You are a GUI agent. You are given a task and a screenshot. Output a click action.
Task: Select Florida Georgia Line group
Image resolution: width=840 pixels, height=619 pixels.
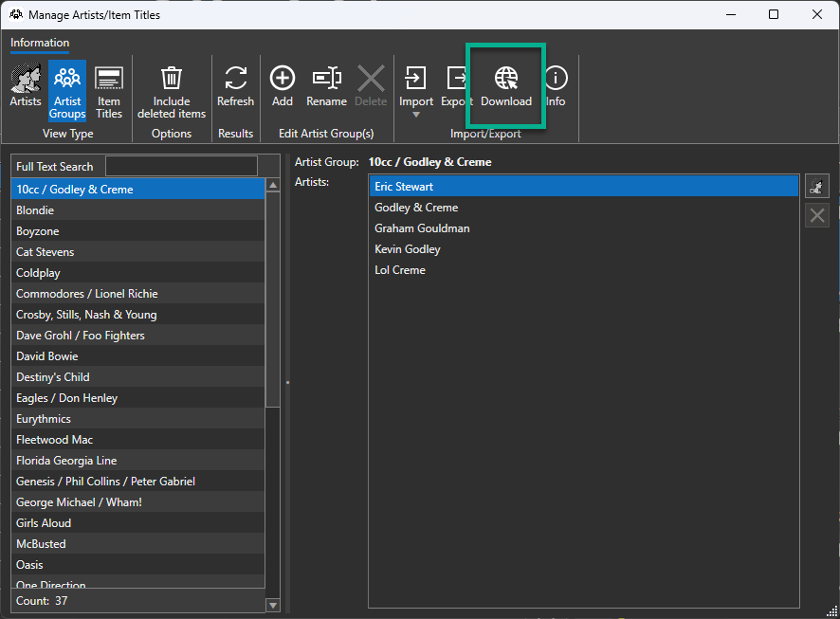(137, 461)
